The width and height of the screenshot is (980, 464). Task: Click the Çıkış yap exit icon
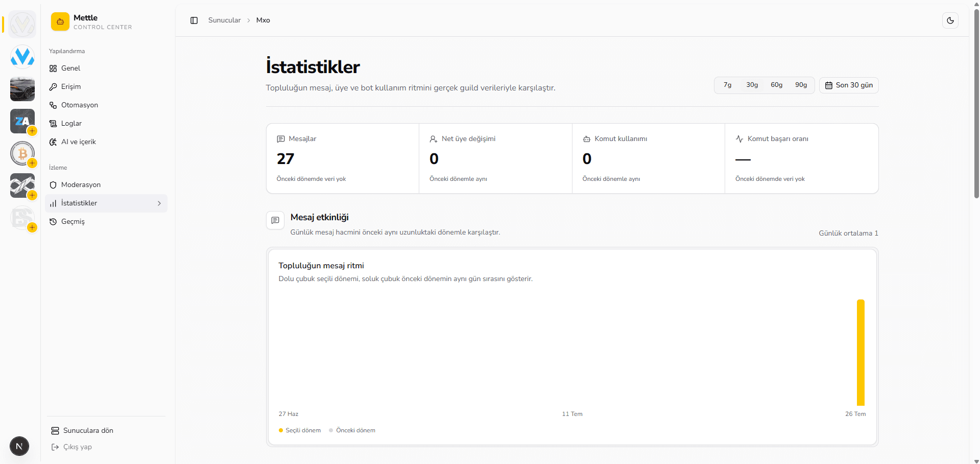pos(55,447)
